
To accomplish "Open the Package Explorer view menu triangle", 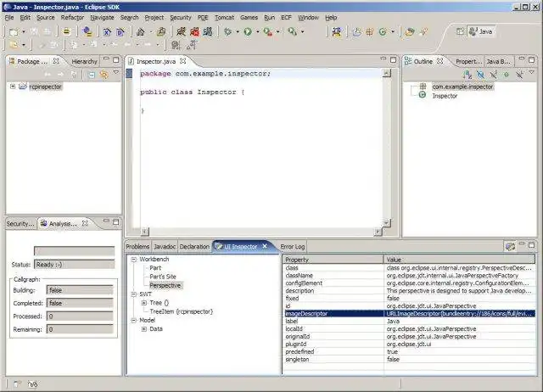I will click(x=116, y=72).
